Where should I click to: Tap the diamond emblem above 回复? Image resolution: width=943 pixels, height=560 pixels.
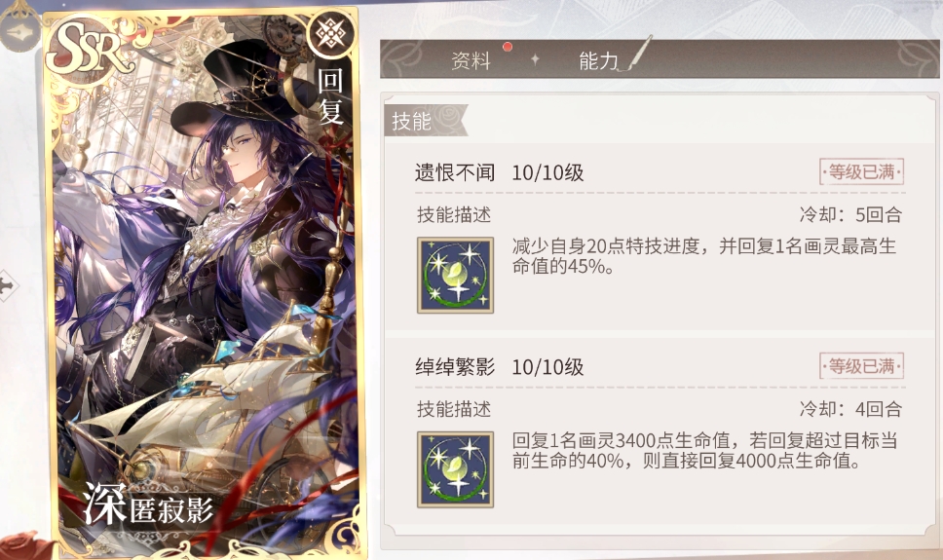click(x=331, y=32)
